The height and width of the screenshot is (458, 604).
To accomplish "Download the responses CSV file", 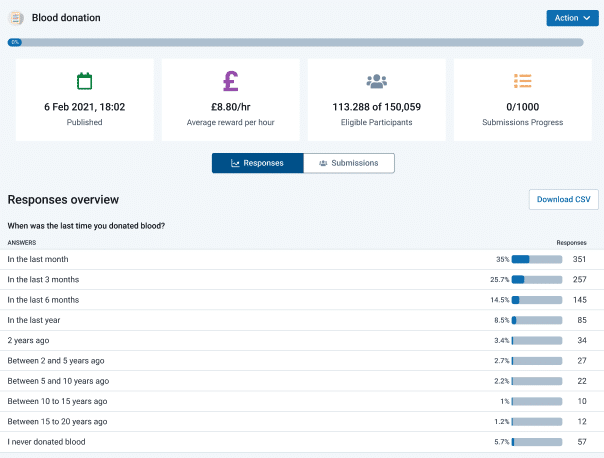I will [564, 199].
